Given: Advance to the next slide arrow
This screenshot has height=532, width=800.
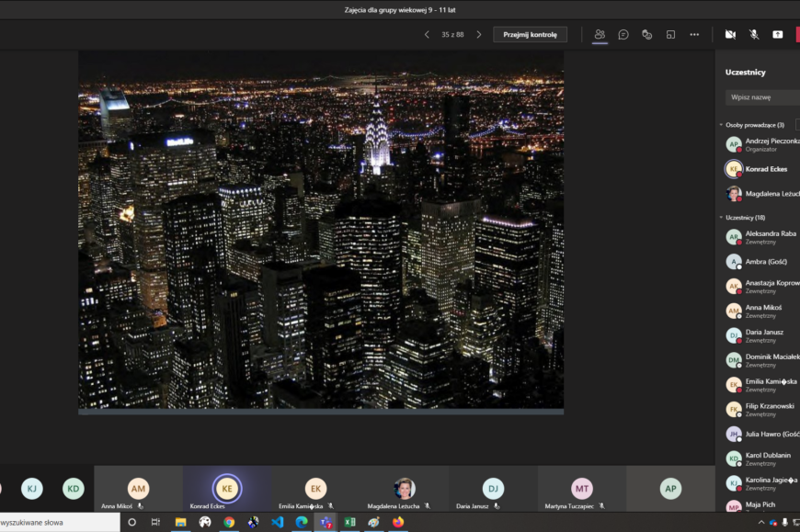Looking at the screenshot, I should click(478, 35).
